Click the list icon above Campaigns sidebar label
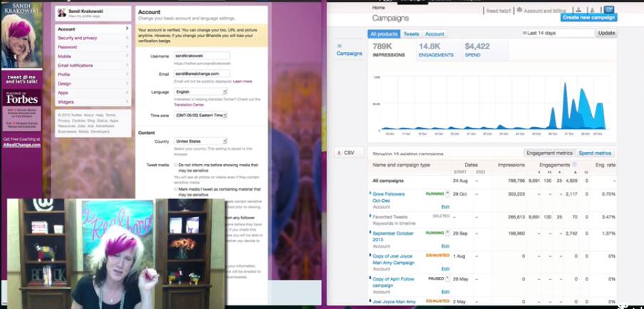The height and width of the screenshot is (309, 644). (339, 46)
